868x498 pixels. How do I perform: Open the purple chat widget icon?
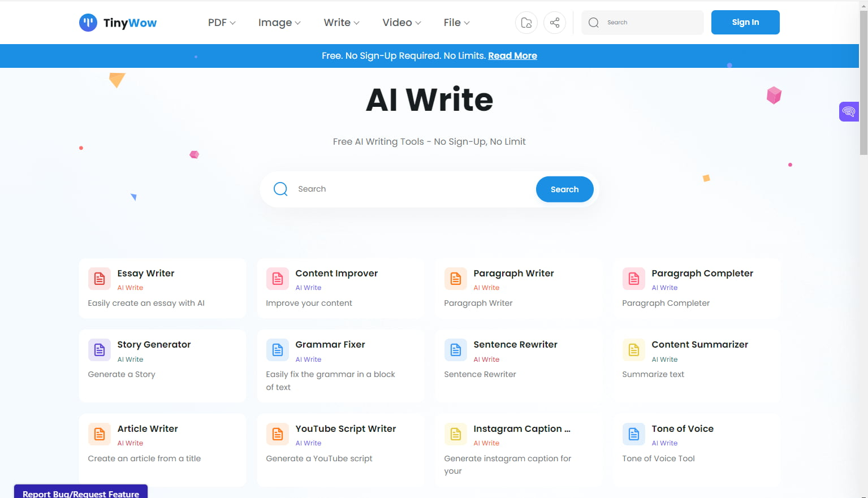[x=849, y=111]
